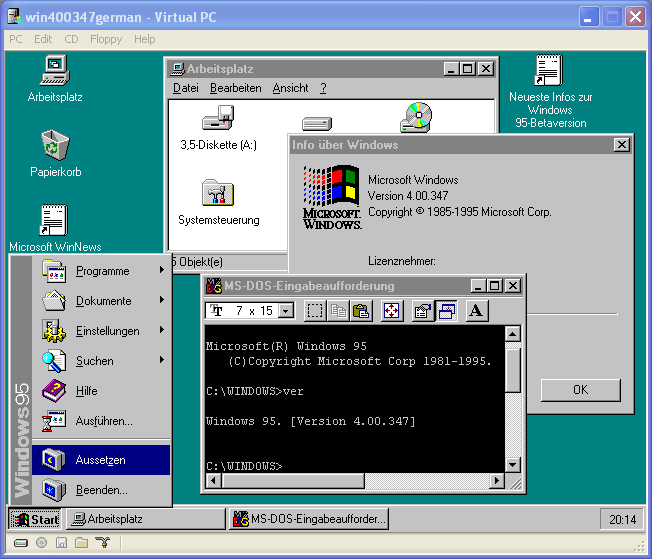The image size is (652, 559).
Task: Click scroll down arrow in DOS window
Action: 513,464
